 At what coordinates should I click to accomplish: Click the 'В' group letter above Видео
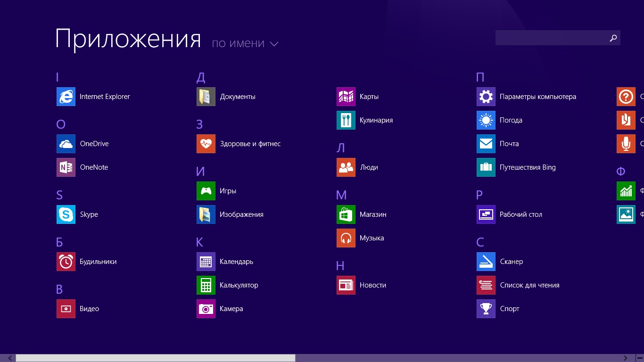pyautogui.click(x=59, y=289)
